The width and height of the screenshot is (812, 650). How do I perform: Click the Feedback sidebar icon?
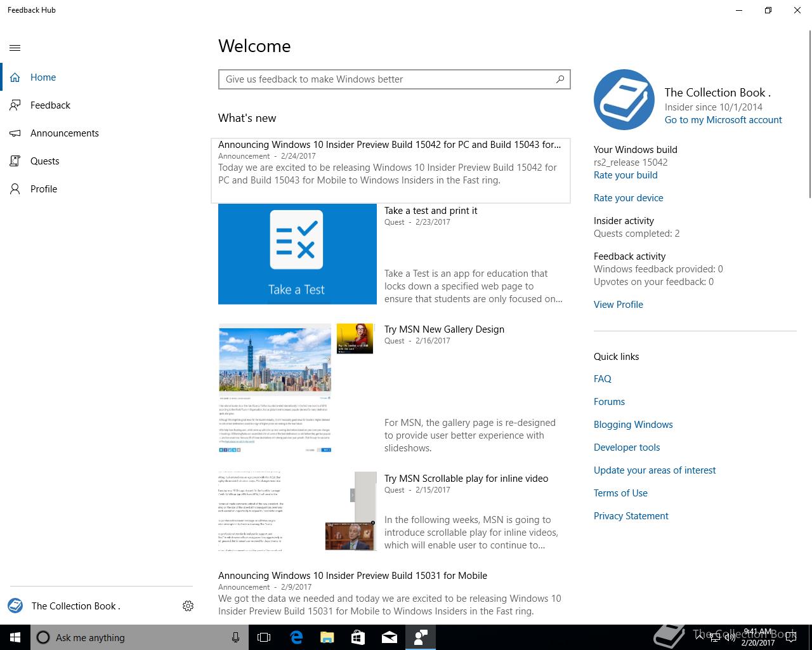pos(15,105)
